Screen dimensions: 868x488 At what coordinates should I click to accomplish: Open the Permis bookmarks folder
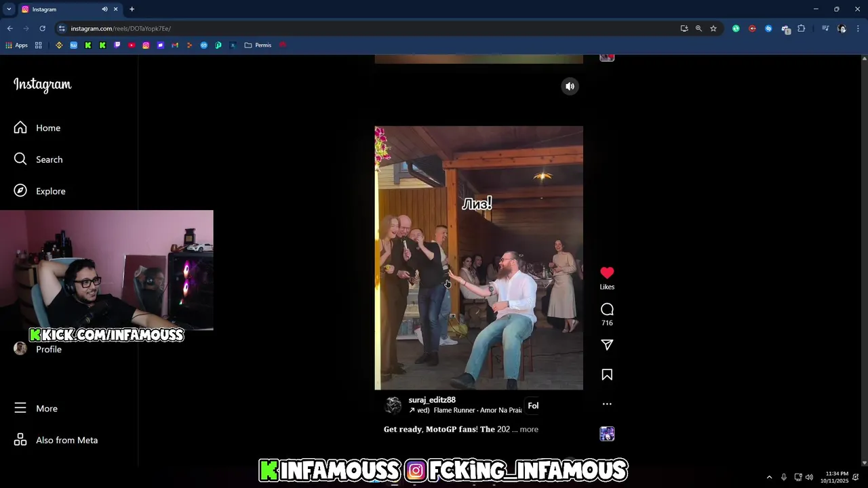[x=258, y=45]
